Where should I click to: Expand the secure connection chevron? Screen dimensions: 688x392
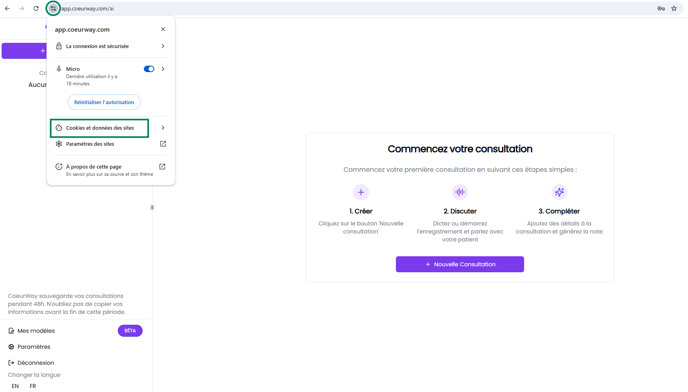click(163, 46)
